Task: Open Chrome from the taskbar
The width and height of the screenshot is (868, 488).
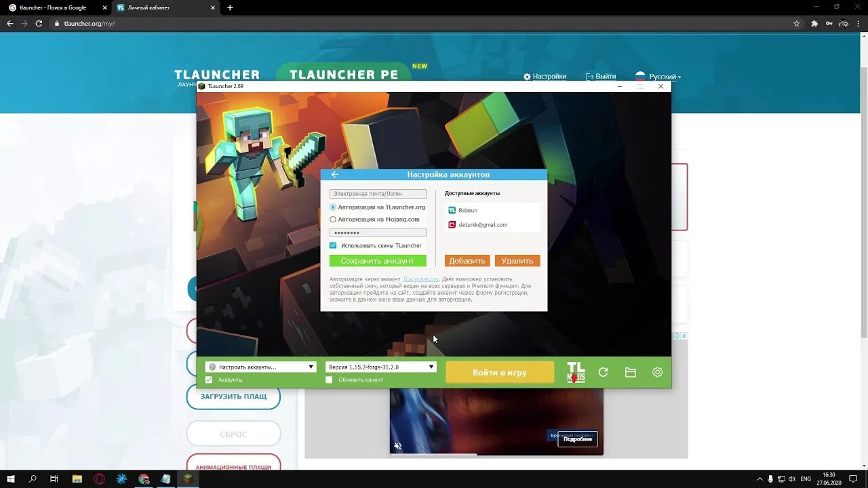Action: pyautogui.click(x=144, y=479)
